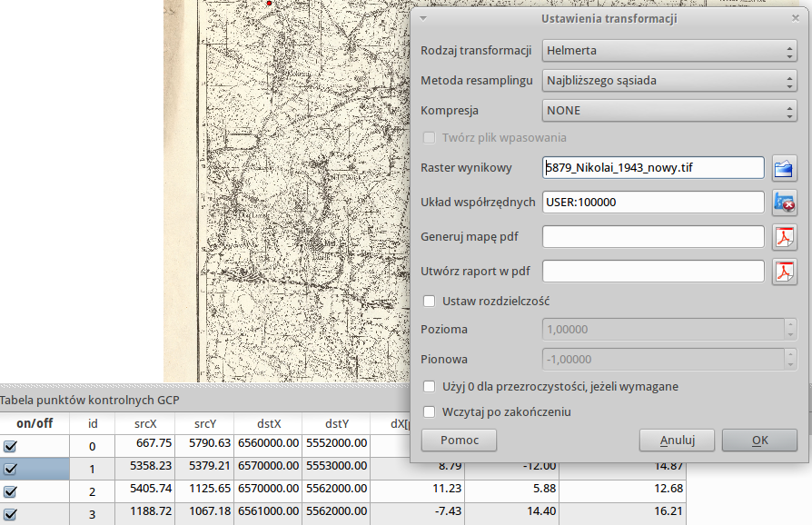Browse for output raster file
This screenshot has height=525, width=812.
(x=784, y=168)
